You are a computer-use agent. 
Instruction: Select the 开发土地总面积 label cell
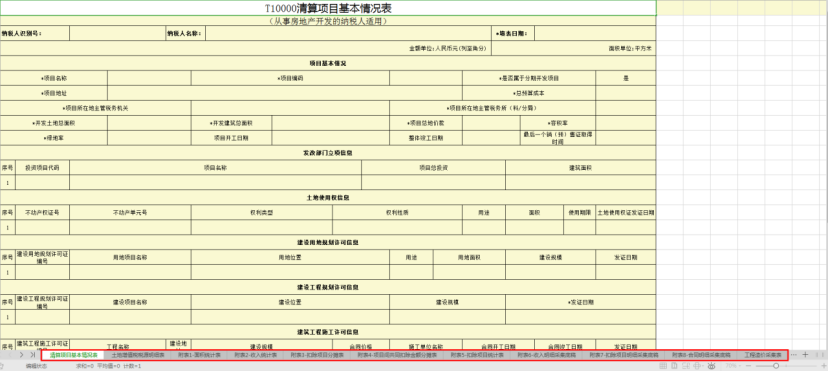coord(54,123)
